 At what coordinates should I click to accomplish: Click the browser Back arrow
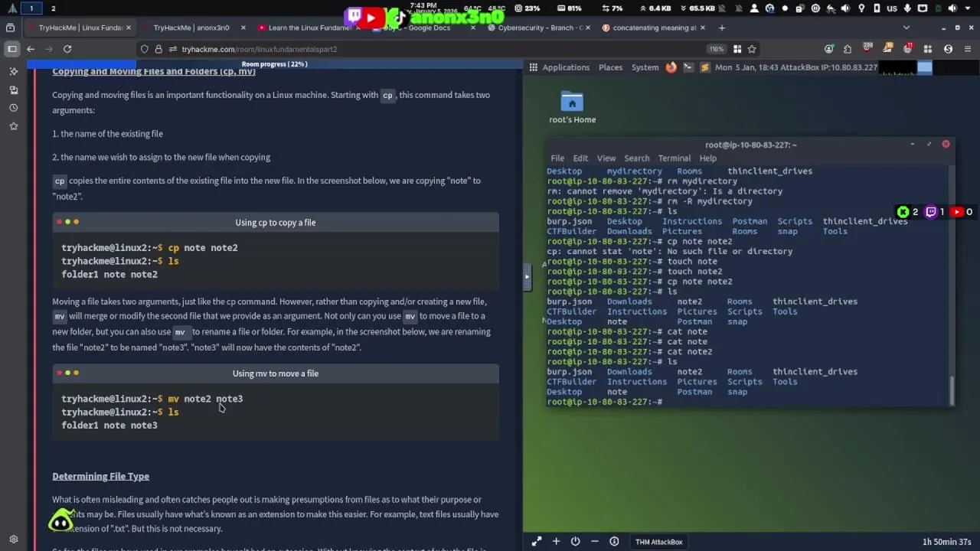click(x=31, y=49)
